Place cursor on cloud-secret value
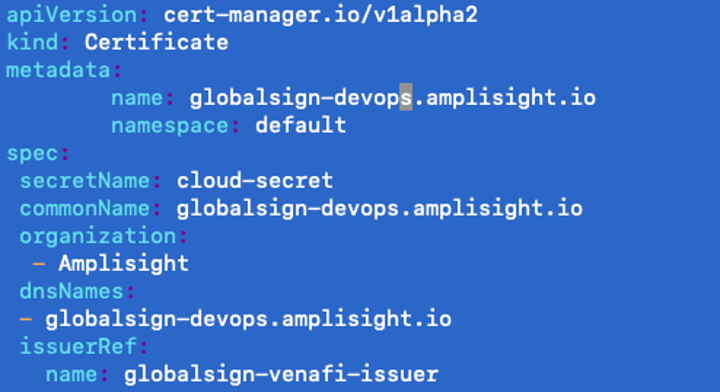 (255, 181)
